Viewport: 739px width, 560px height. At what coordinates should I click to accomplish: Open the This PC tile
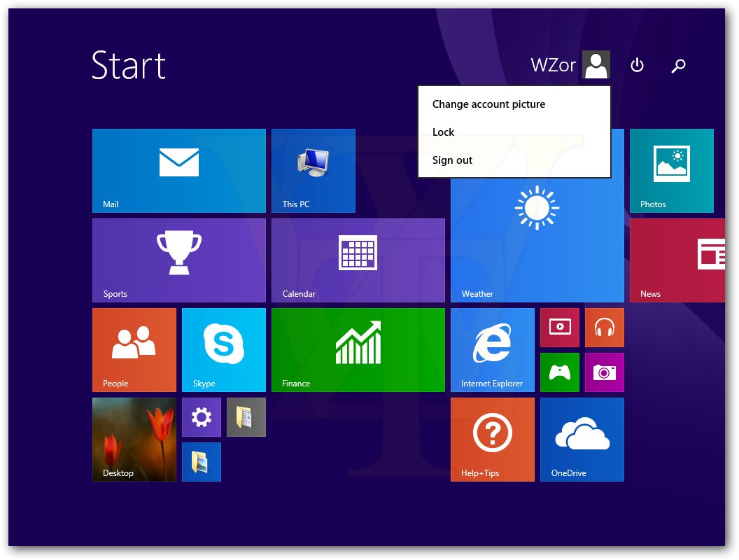click(x=314, y=171)
